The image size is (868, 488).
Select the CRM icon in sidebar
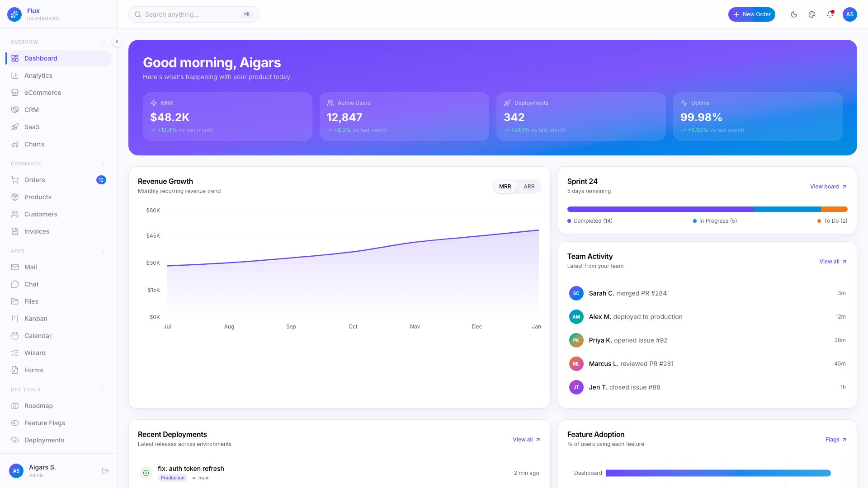pyautogui.click(x=15, y=109)
